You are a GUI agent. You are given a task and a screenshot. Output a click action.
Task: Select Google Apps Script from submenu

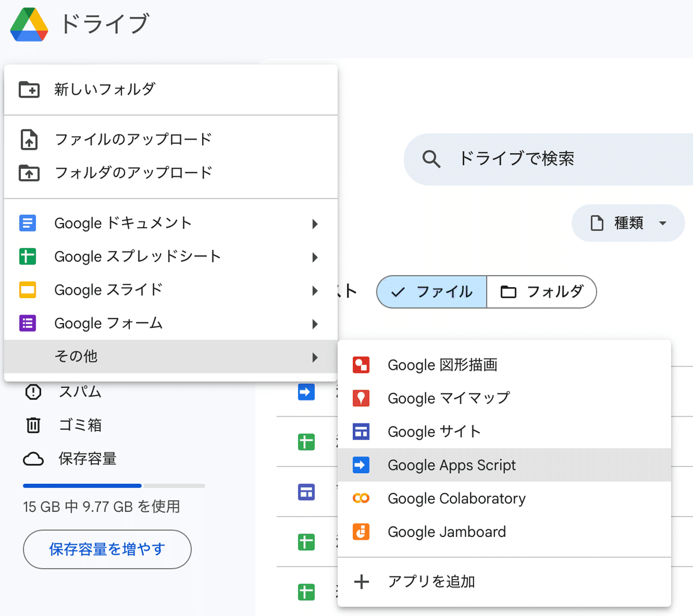pos(504,465)
